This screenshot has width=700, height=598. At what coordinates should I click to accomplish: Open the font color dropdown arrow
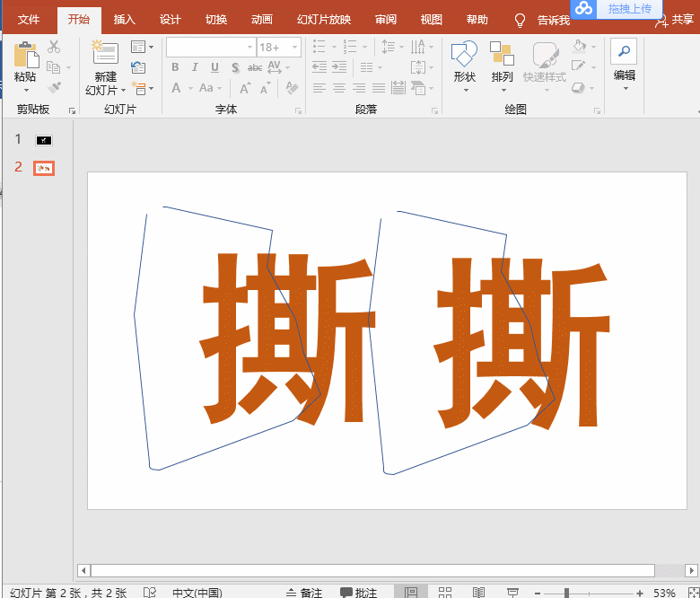click(x=190, y=88)
